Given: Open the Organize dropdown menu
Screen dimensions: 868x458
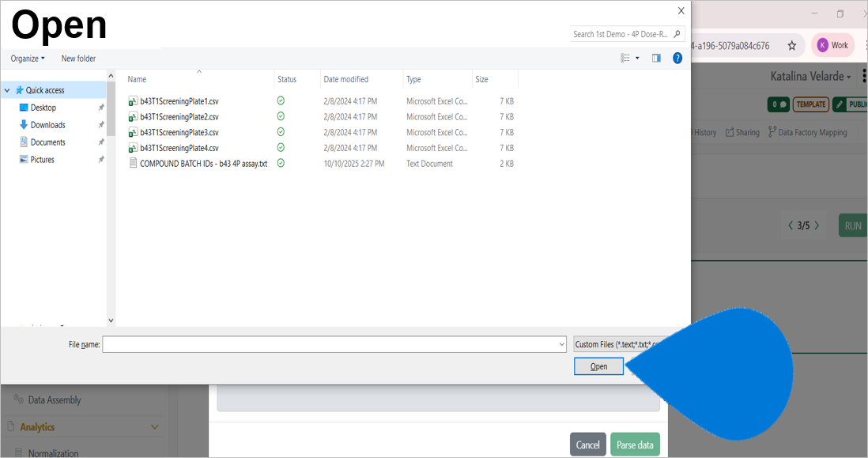Looking at the screenshot, I should tap(28, 59).
